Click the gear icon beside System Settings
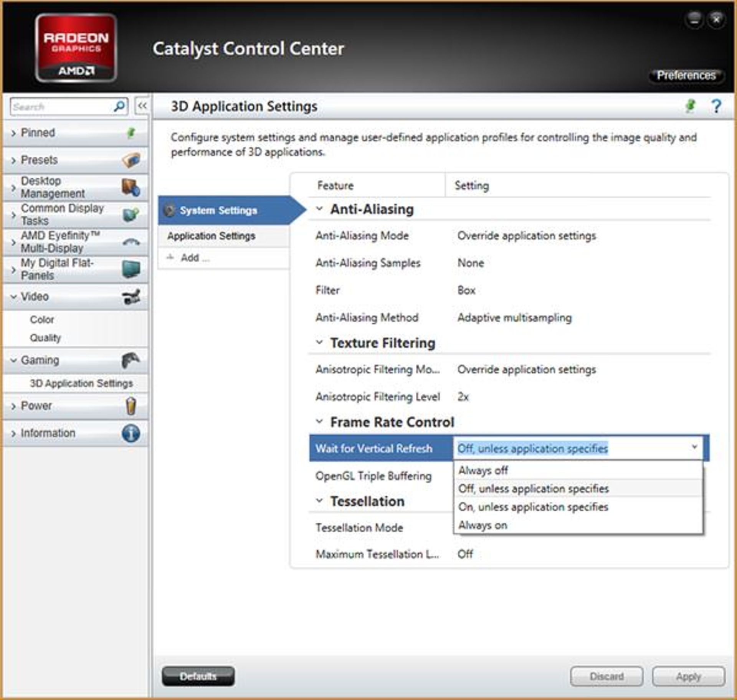 pyautogui.click(x=169, y=210)
